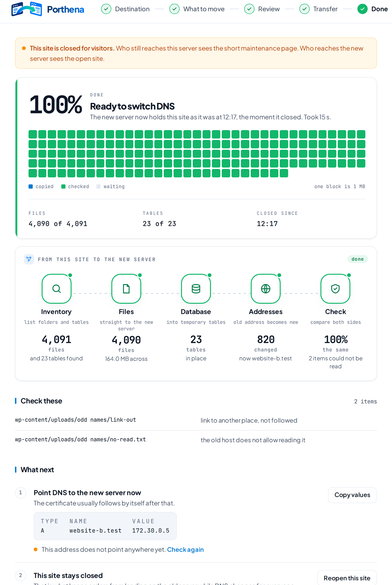Click the green done status badge
The width and height of the screenshot is (392, 585).
click(357, 259)
